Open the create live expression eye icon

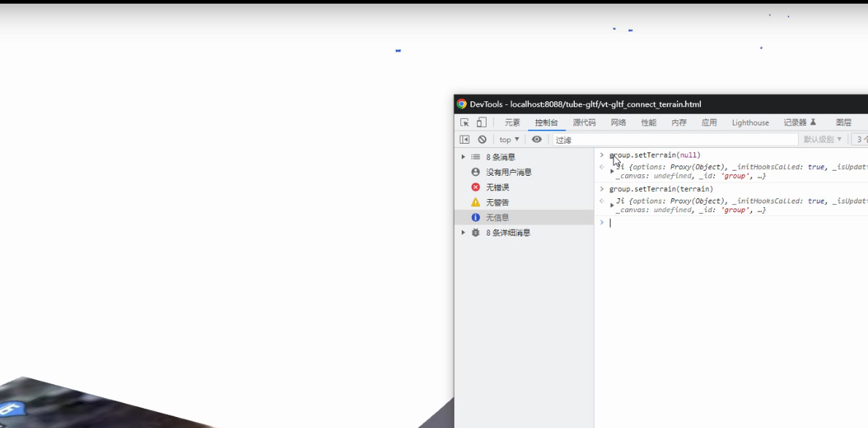point(537,139)
